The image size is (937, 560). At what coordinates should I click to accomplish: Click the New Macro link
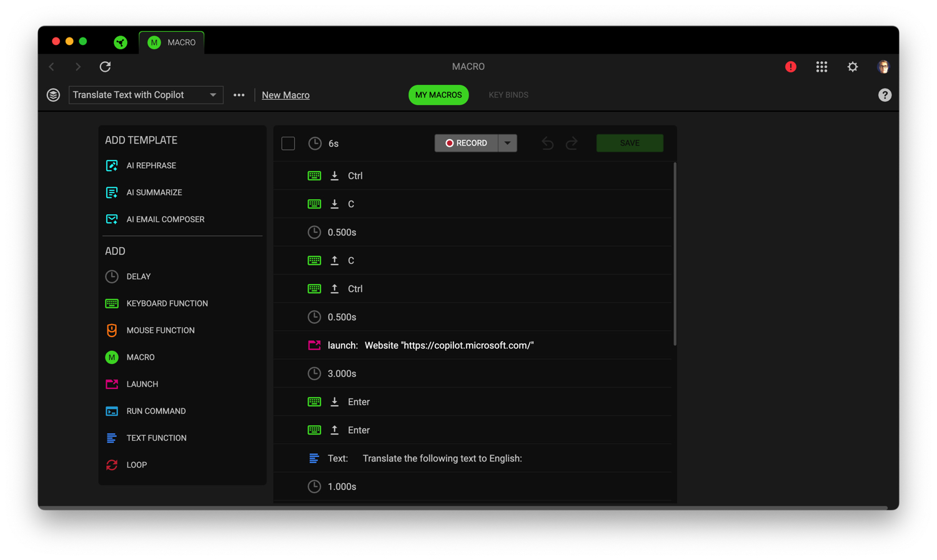pos(285,95)
